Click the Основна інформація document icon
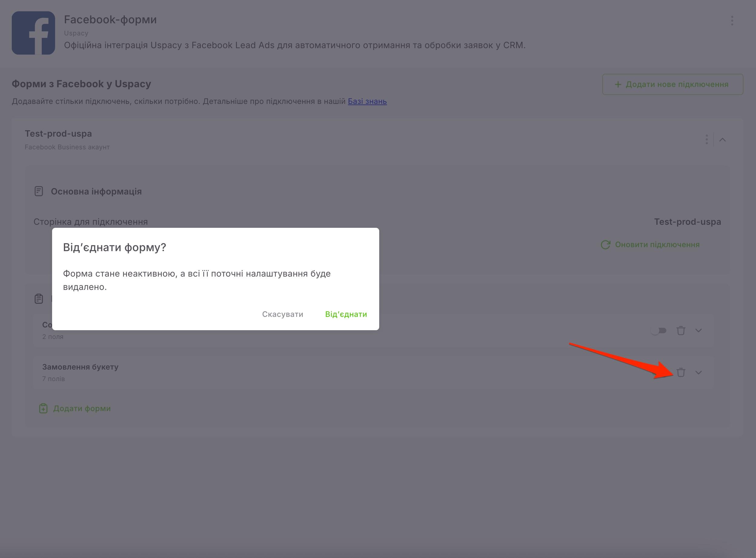The image size is (756, 558). click(x=39, y=191)
